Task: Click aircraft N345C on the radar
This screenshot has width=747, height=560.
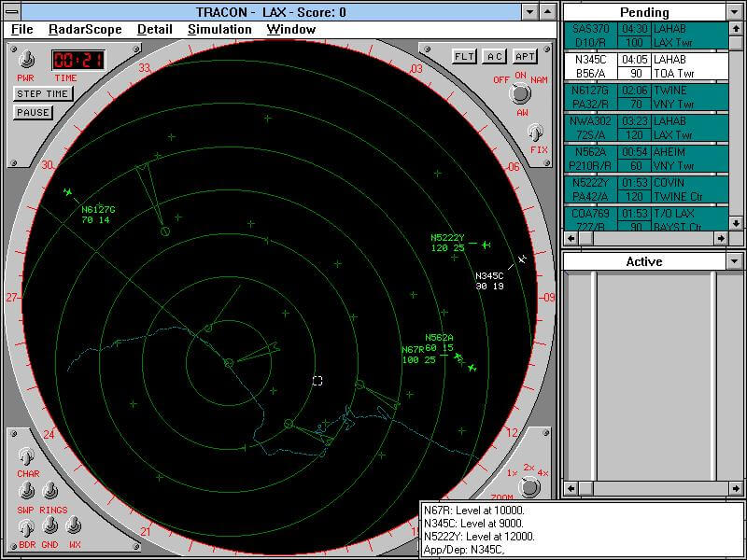Action: (522, 259)
